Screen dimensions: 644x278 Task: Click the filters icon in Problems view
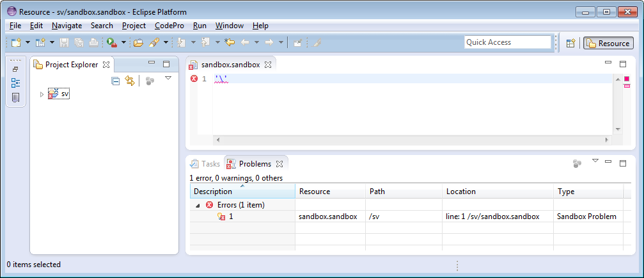coord(577,164)
